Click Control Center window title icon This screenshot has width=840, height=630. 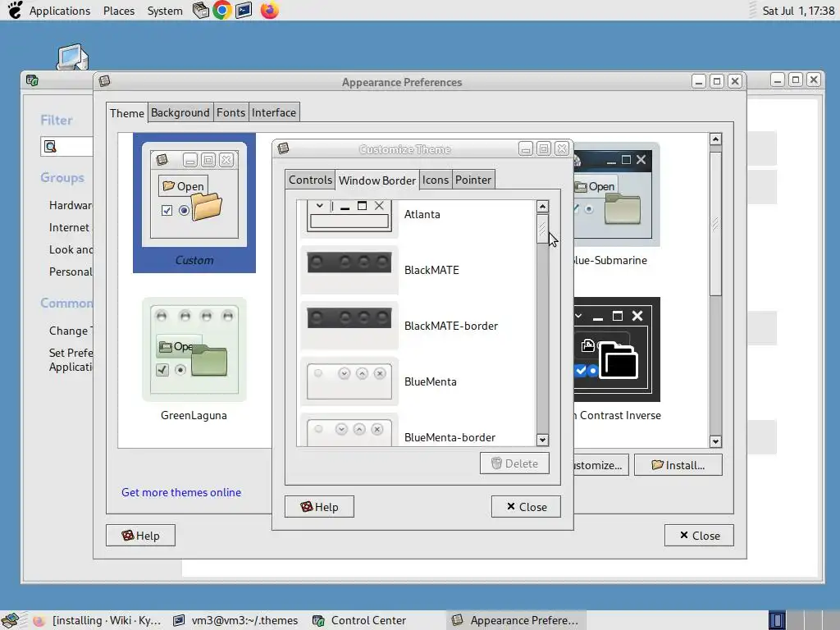pos(32,80)
